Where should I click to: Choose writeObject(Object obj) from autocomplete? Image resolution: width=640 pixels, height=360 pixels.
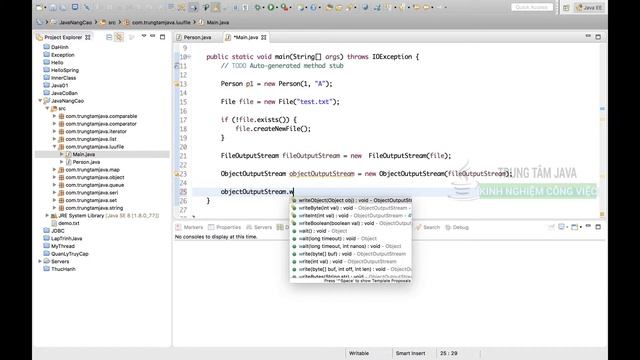(351, 200)
